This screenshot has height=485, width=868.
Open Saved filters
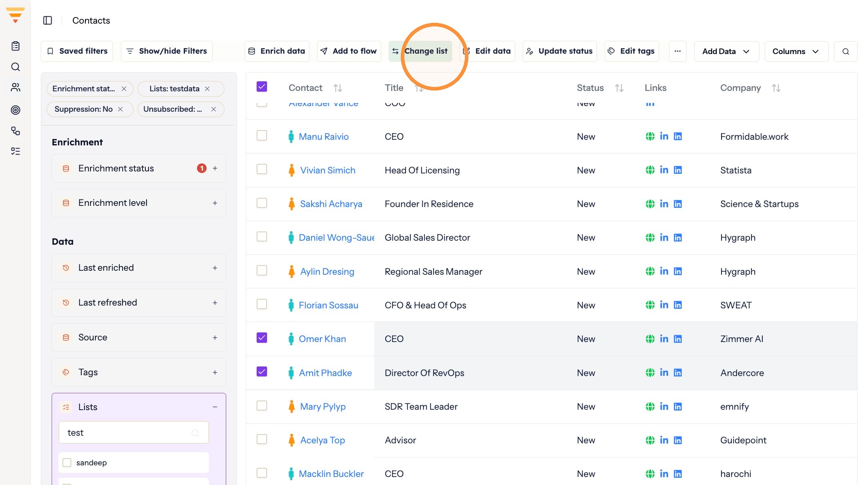point(77,51)
